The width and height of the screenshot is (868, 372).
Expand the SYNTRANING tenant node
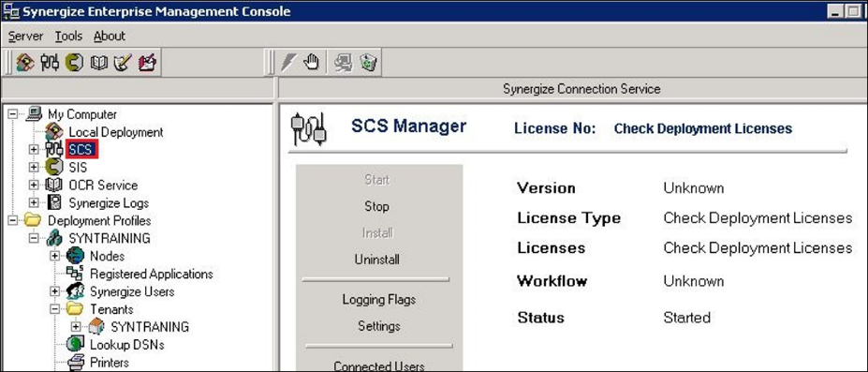pyautogui.click(x=76, y=327)
